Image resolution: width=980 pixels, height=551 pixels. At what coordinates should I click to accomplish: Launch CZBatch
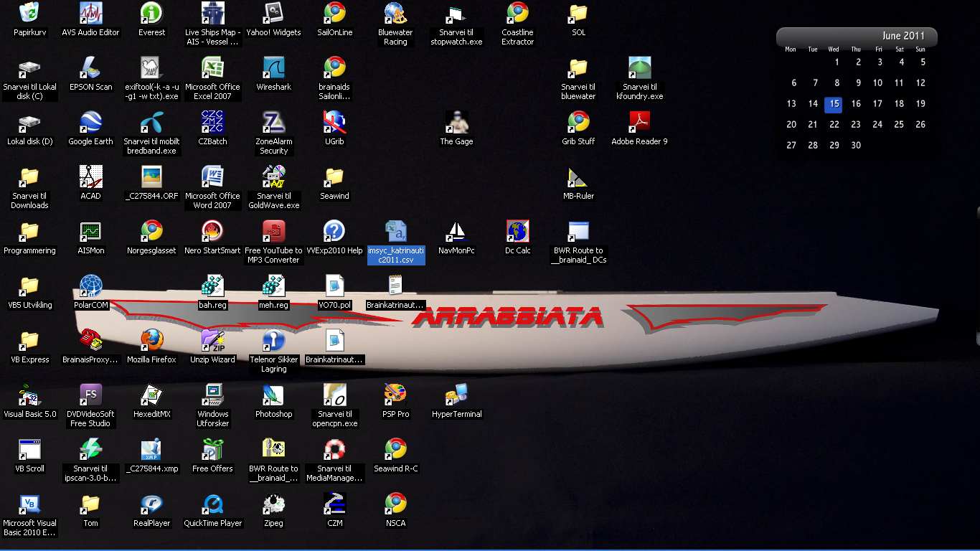click(x=212, y=122)
